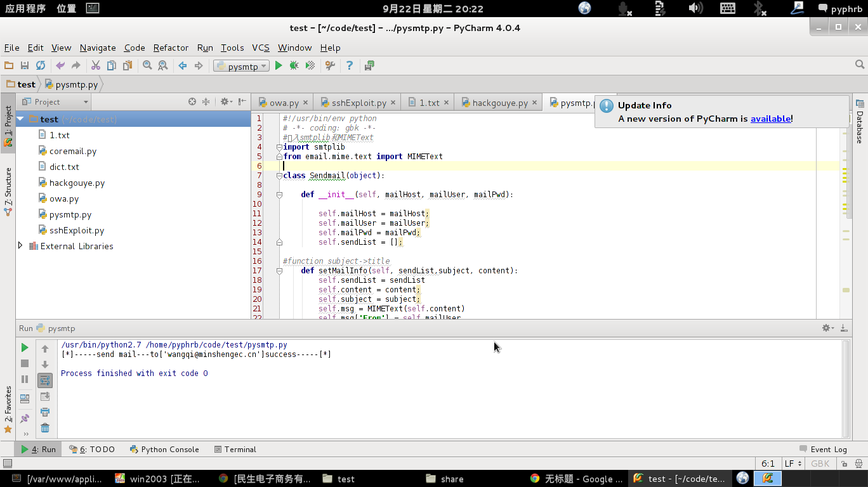Hide the Project tool window

tap(242, 101)
